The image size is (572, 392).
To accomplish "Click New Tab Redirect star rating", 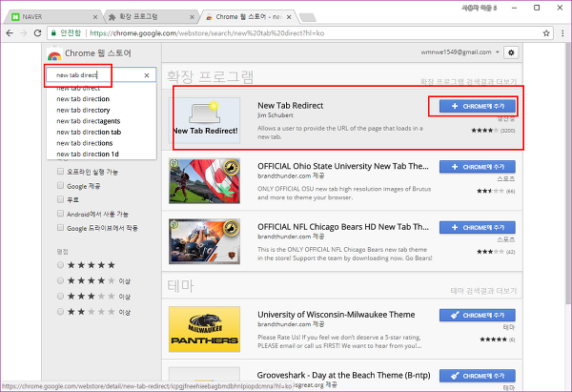I will pos(484,131).
